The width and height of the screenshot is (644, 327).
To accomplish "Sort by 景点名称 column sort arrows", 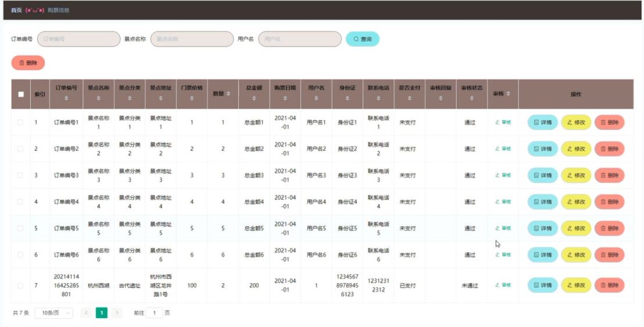I will [x=99, y=98].
